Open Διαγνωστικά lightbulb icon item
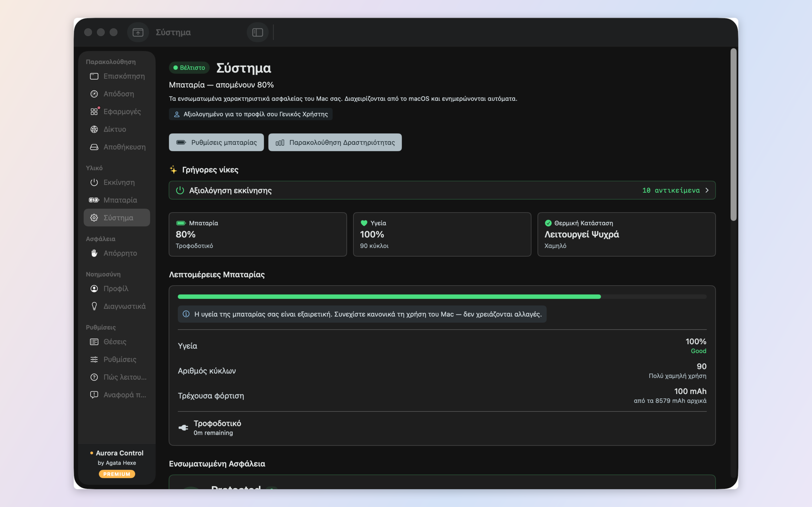This screenshot has width=812, height=507. pos(94,306)
